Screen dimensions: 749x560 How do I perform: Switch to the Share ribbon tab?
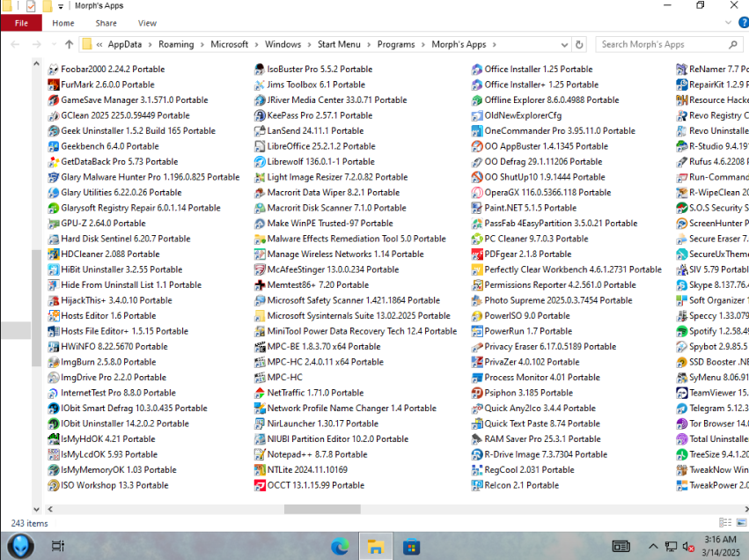click(x=106, y=23)
